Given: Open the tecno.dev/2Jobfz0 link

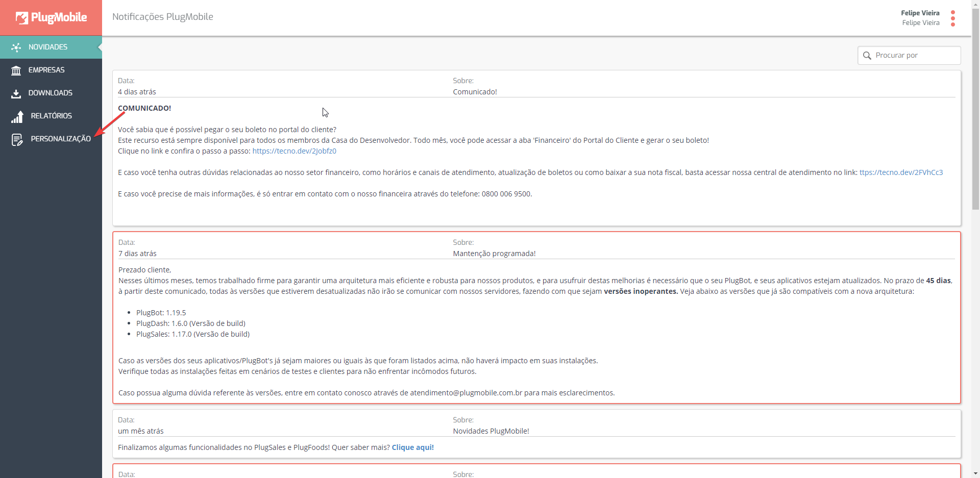Looking at the screenshot, I should click(x=294, y=151).
